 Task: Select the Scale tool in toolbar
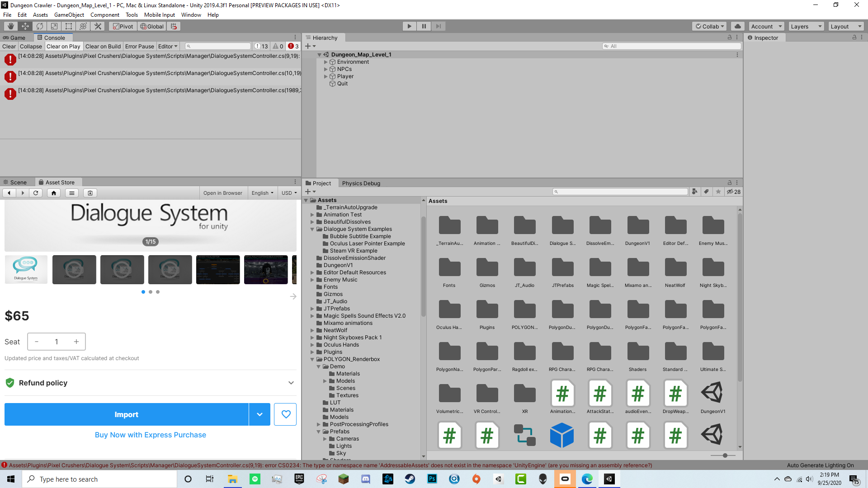pos(54,26)
